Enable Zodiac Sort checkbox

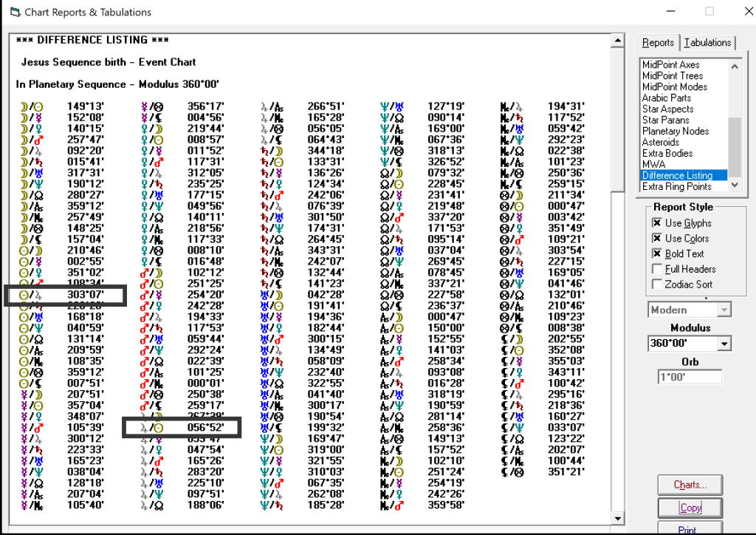pos(657,284)
